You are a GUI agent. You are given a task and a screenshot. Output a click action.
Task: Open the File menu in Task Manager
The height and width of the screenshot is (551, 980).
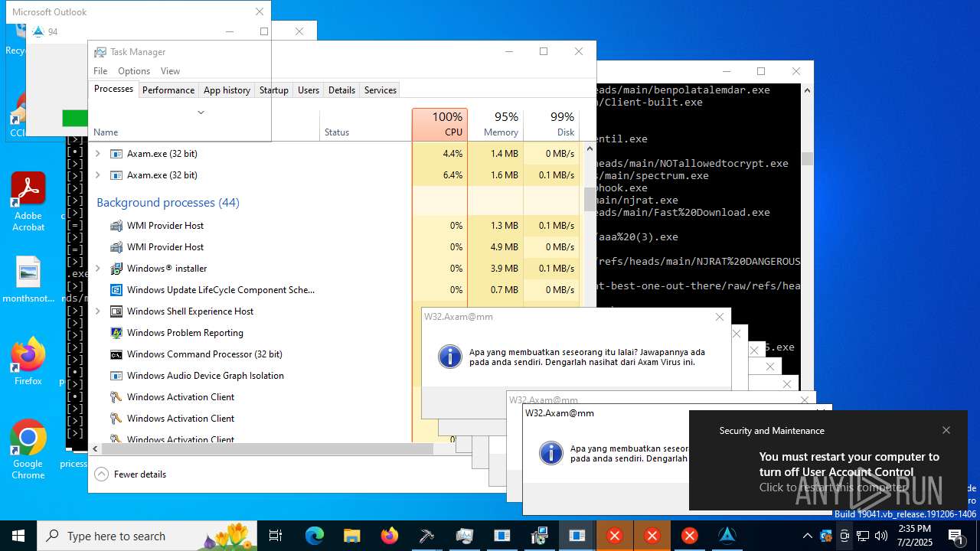[x=100, y=71]
